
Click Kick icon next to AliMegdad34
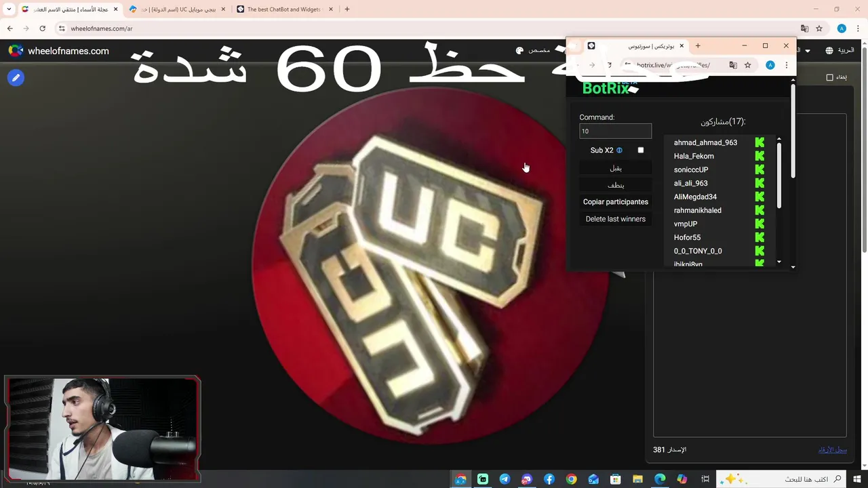759,197
